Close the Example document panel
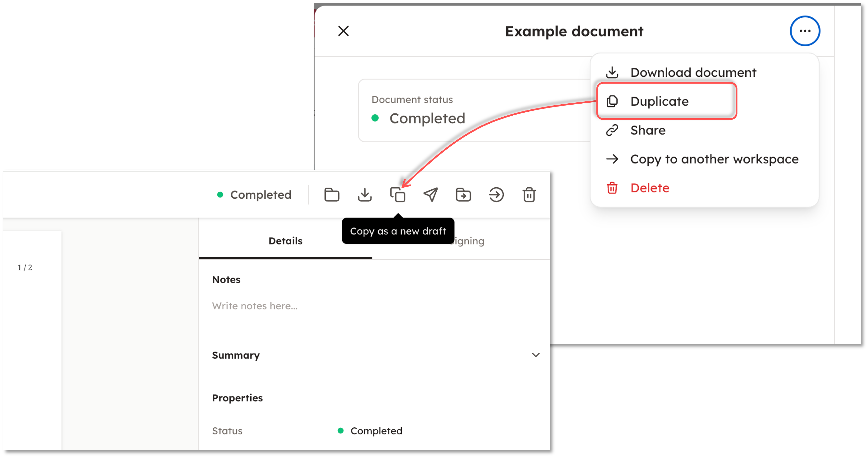Viewport: 868px width, 458px height. point(343,31)
